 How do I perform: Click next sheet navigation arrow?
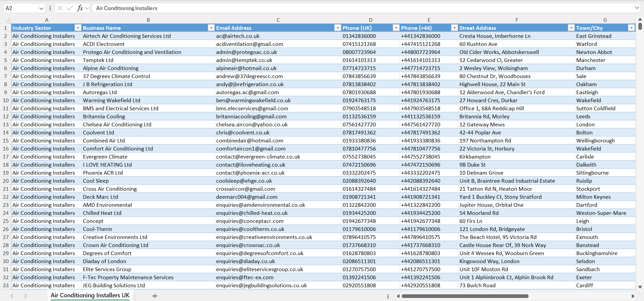pyautogui.click(x=26, y=296)
